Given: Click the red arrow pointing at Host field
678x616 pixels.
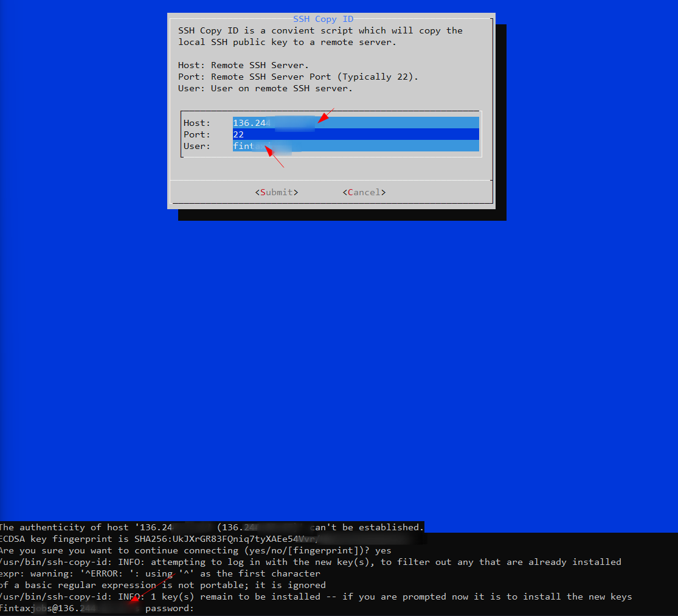Looking at the screenshot, I should tap(325, 116).
